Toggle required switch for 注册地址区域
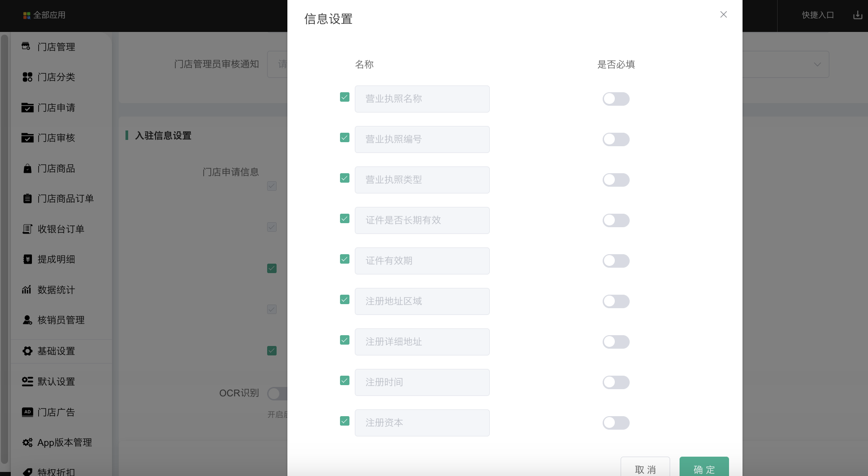The height and width of the screenshot is (476, 868). tap(616, 301)
